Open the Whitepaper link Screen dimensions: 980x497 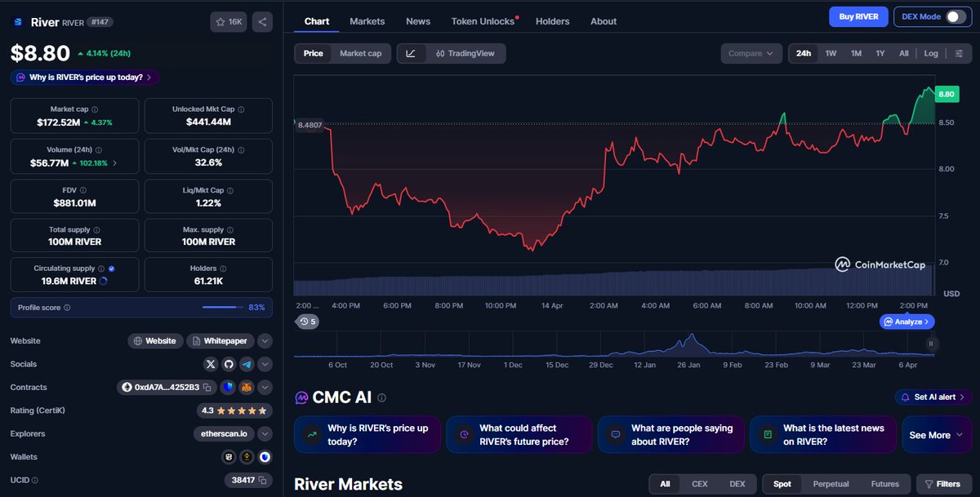pos(220,341)
